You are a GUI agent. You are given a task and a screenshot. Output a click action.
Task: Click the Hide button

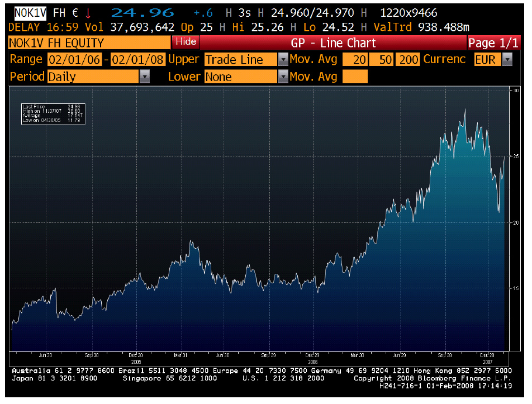pos(186,42)
